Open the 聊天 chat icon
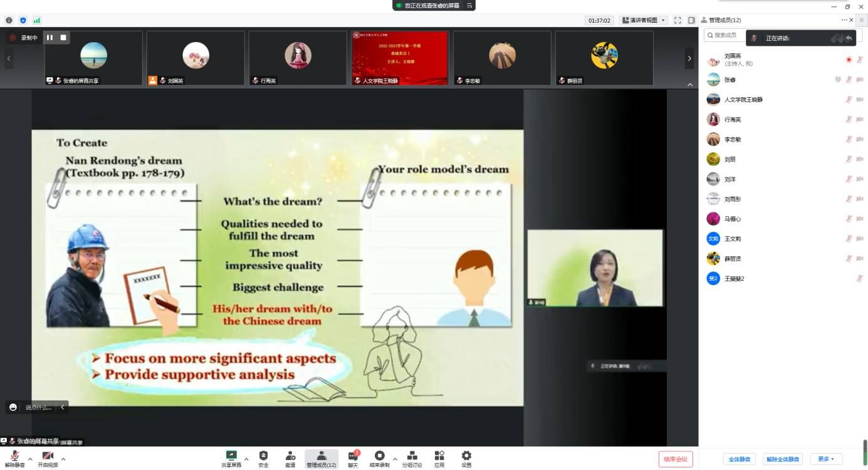Image resolution: width=868 pixels, height=470 pixels. point(353,458)
